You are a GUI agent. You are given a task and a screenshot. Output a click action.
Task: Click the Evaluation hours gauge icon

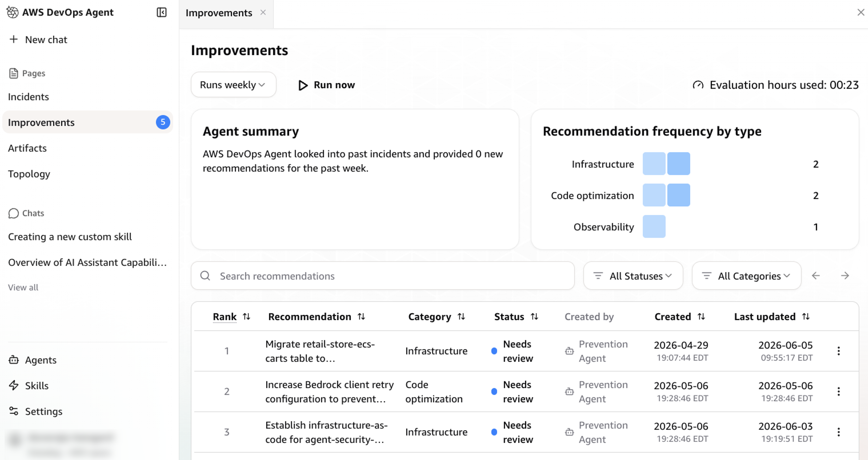698,85
